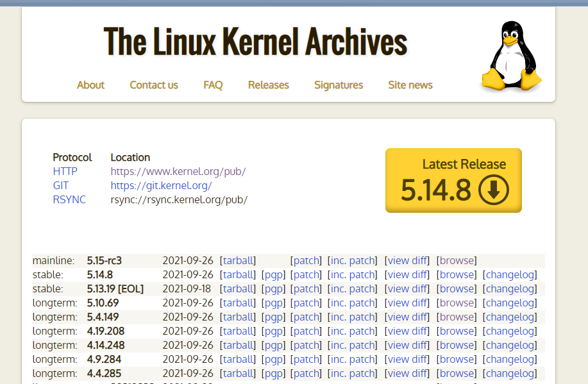
Task: Open pgp for longterm 5.10.69
Action: click(x=273, y=303)
